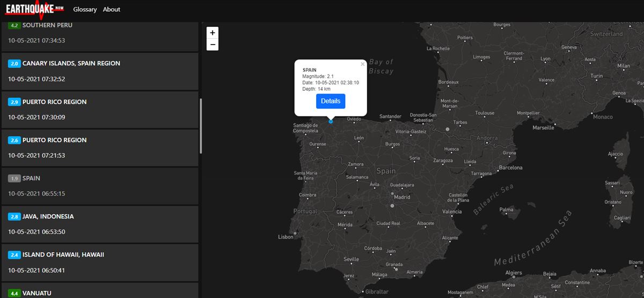Zoom in on the map
The height and width of the screenshot is (298, 644).
pos(213,32)
